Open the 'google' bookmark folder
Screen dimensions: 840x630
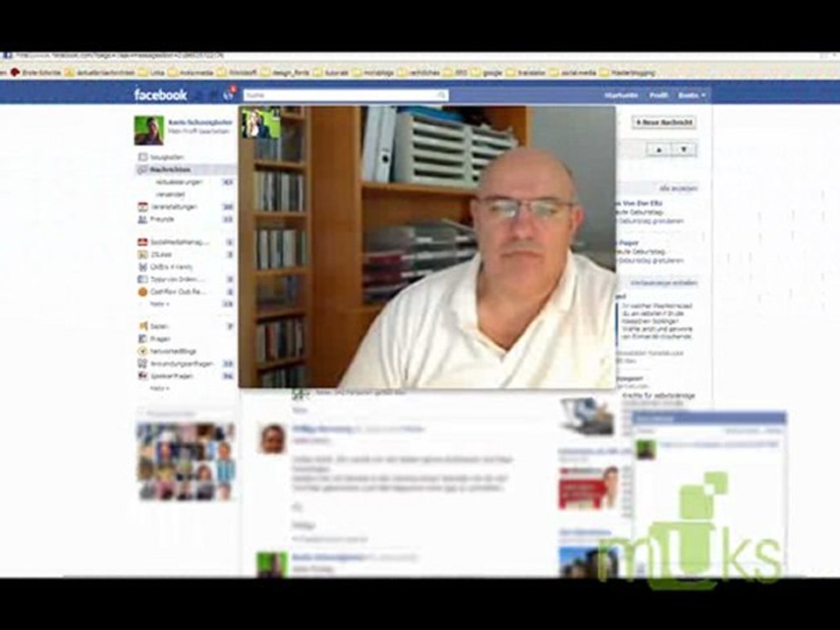pyautogui.click(x=487, y=73)
